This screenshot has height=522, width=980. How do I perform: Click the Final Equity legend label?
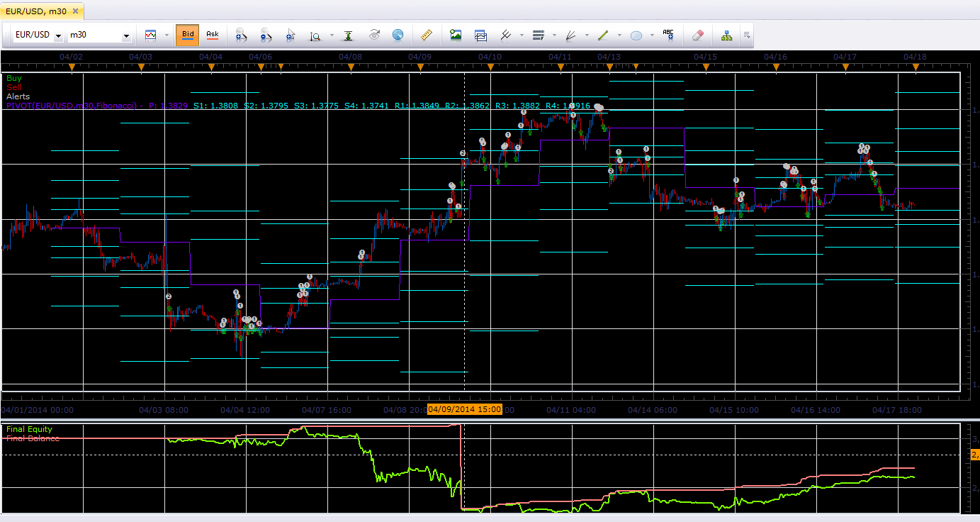[x=29, y=429]
